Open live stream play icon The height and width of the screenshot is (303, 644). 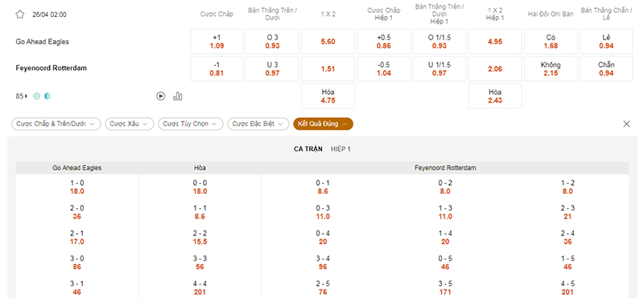(161, 96)
